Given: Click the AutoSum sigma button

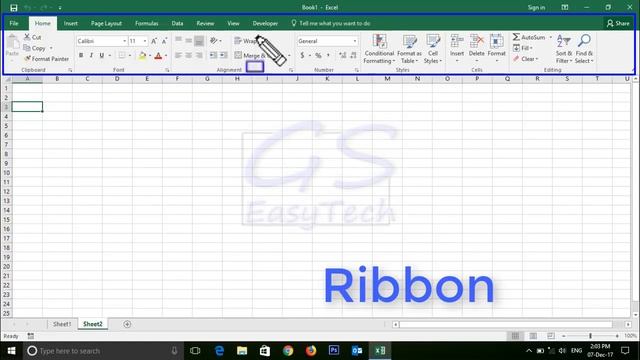Looking at the screenshot, I should coord(529,37).
